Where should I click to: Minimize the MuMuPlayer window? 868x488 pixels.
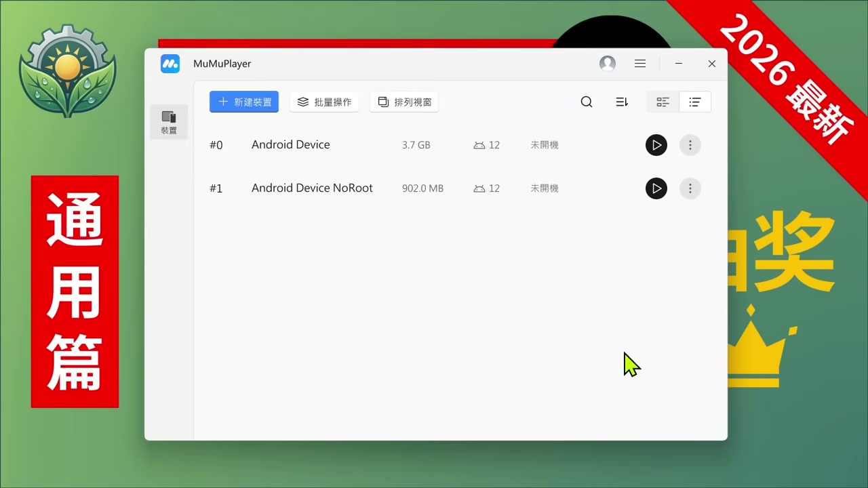click(679, 64)
